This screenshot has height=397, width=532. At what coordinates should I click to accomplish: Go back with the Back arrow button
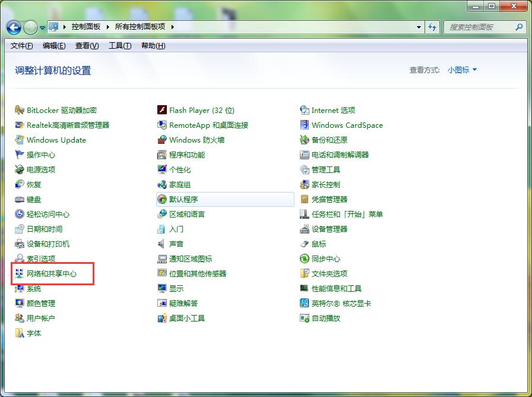click(14, 27)
